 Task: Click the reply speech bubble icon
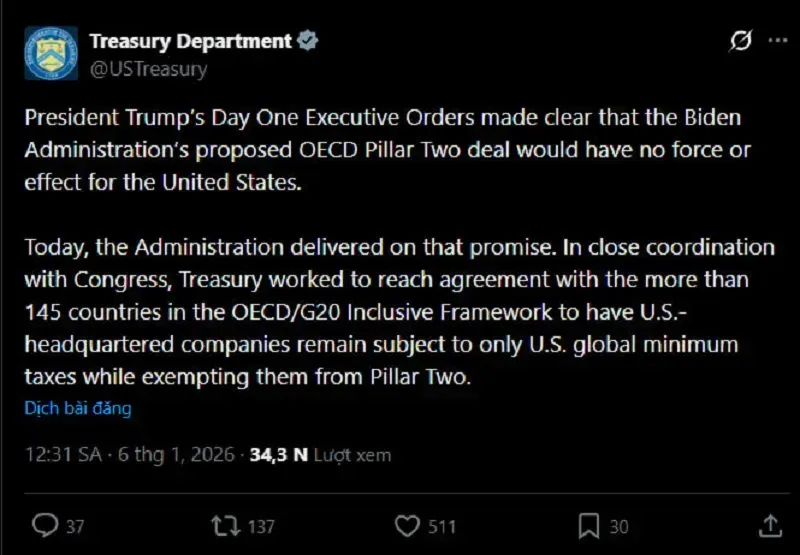click(45, 525)
